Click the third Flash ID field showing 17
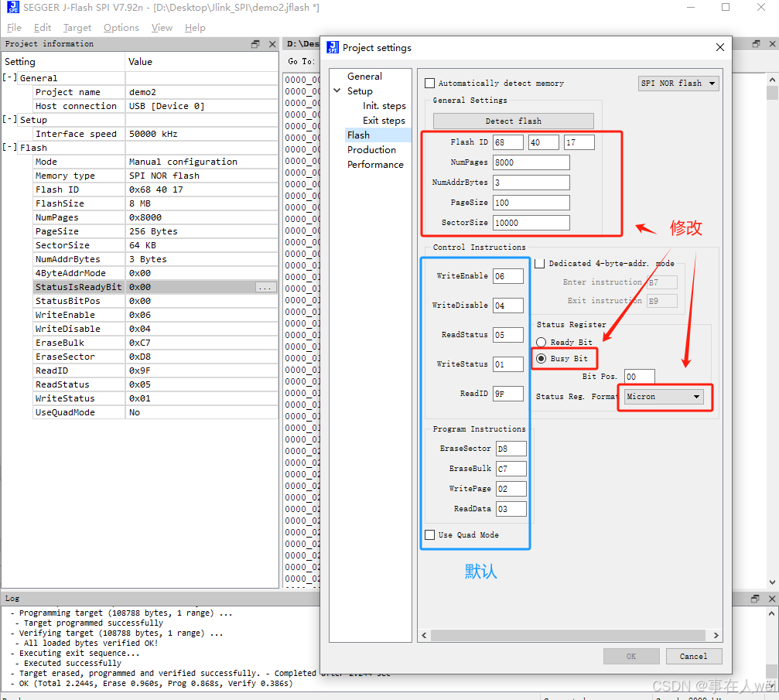Image resolution: width=779 pixels, height=700 pixels. [579, 142]
